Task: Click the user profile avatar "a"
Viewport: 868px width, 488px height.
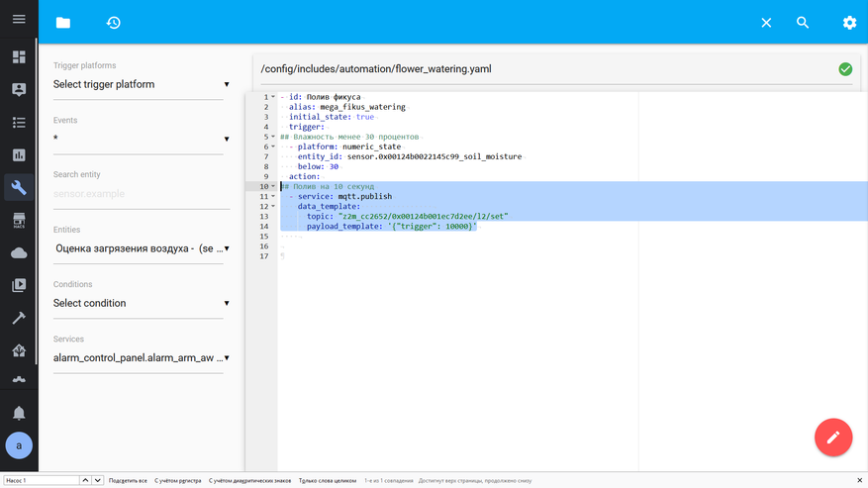Action: pos(19,445)
